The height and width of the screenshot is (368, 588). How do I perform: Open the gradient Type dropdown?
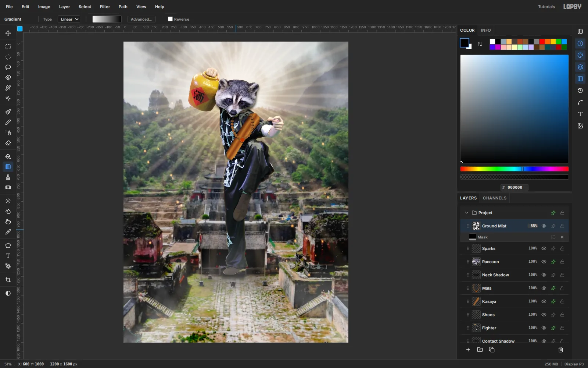pyautogui.click(x=69, y=19)
